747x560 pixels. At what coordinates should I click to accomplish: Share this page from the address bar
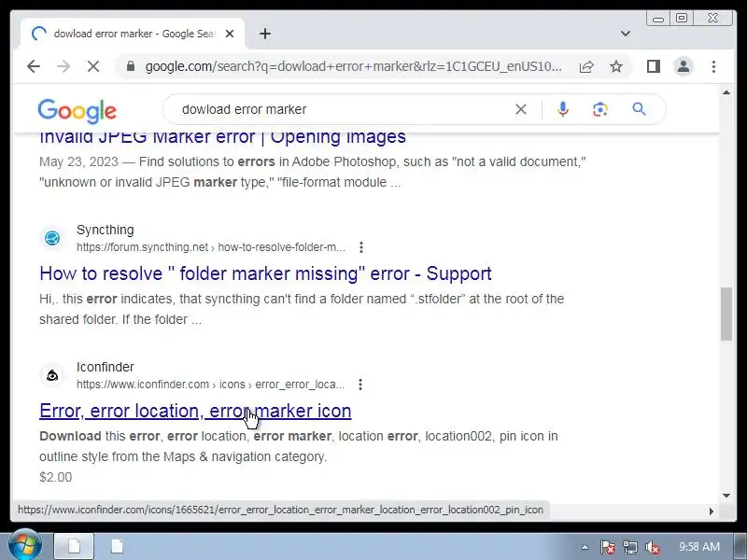point(586,66)
